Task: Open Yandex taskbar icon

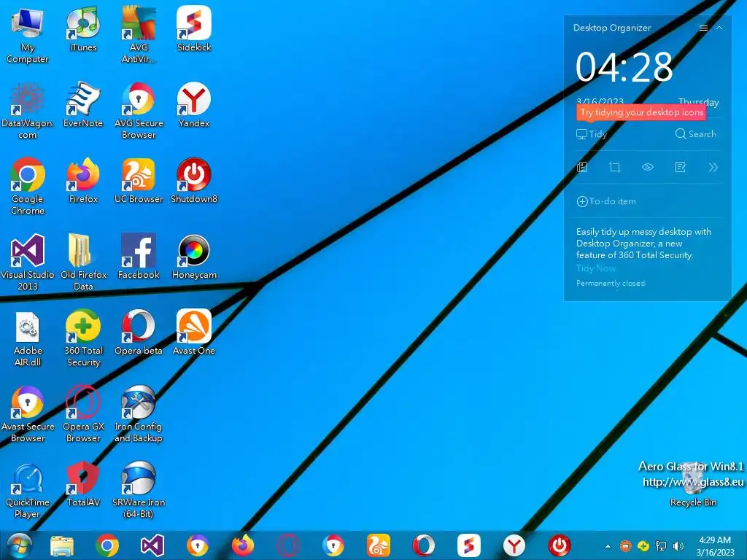Action: point(514,545)
